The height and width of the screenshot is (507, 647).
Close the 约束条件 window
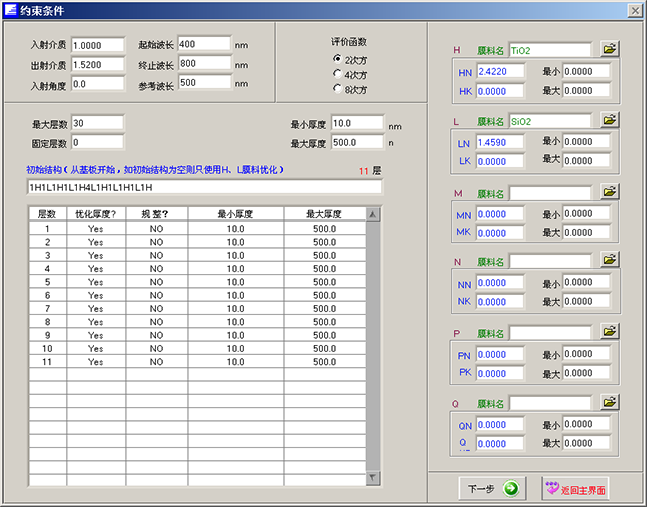pyautogui.click(x=635, y=10)
